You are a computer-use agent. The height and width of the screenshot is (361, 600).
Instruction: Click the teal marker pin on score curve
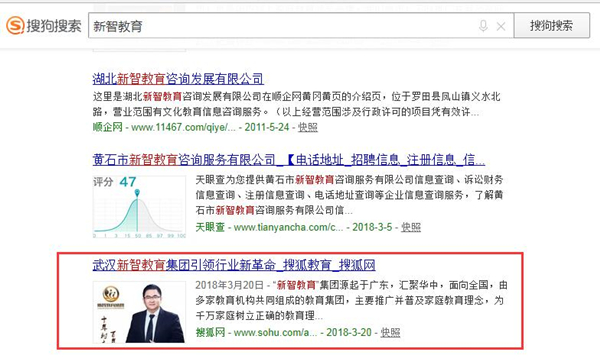tap(137, 193)
